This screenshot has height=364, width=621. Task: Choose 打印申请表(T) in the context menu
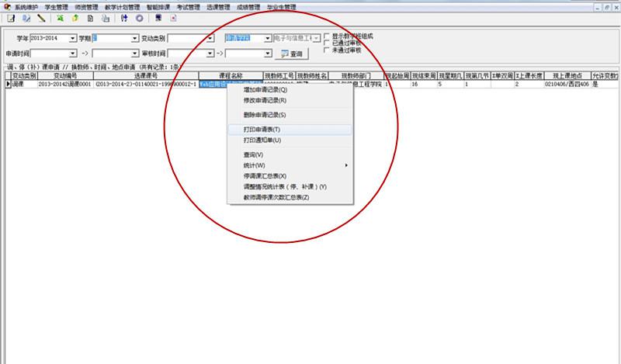[x=261, y=129]
